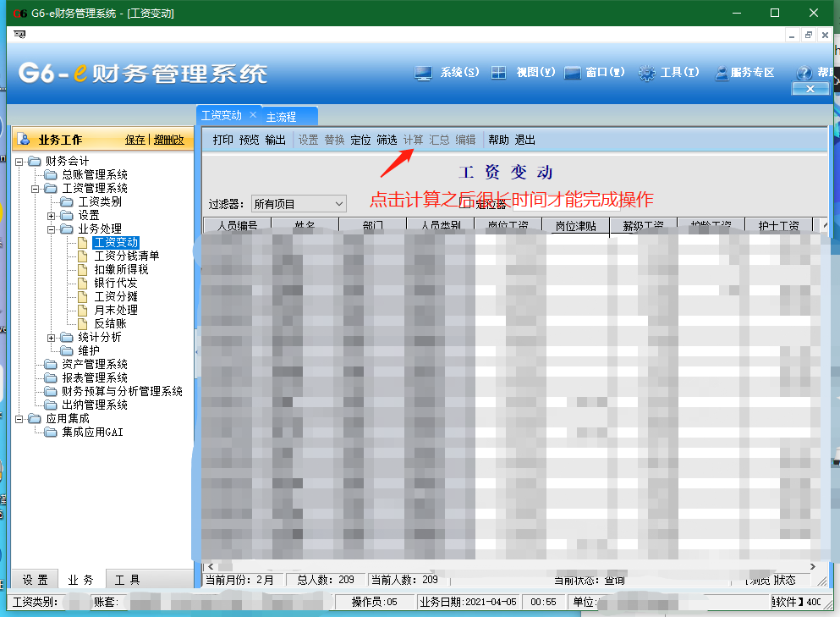
Task: Click the 工具(T) gear icon
Action: point(646,73)
